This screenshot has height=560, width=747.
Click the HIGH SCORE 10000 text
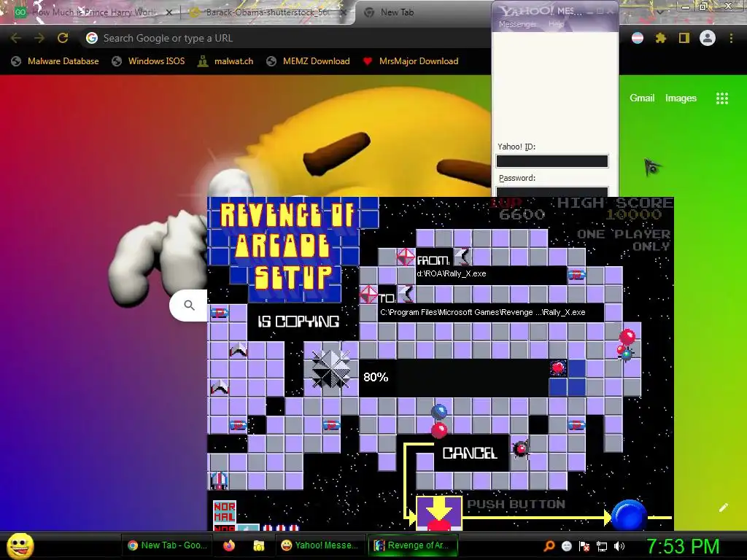[x=616, y=209]
